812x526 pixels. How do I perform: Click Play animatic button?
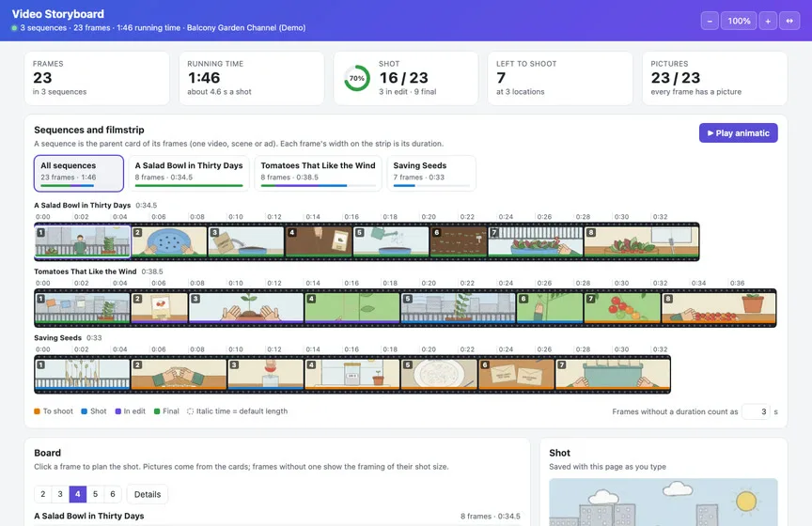tap(738, 133)
